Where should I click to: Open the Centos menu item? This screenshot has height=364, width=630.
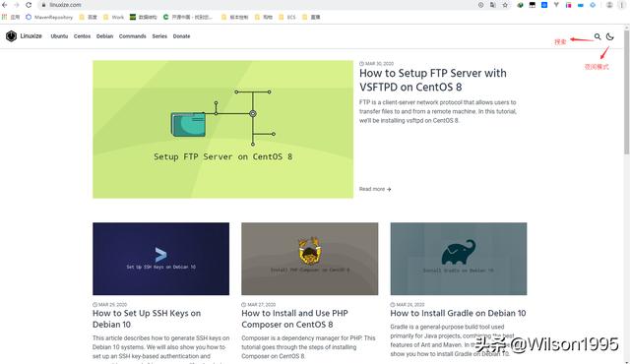pos(82,36)
